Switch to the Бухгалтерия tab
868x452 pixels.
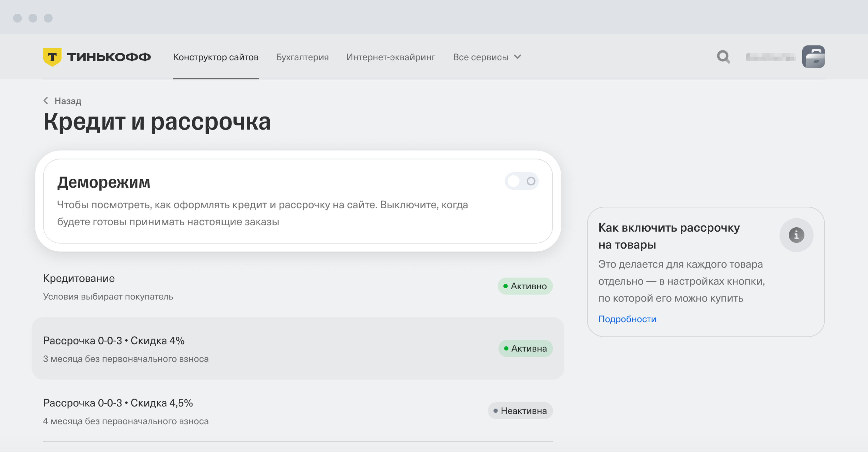pos(302,57)
